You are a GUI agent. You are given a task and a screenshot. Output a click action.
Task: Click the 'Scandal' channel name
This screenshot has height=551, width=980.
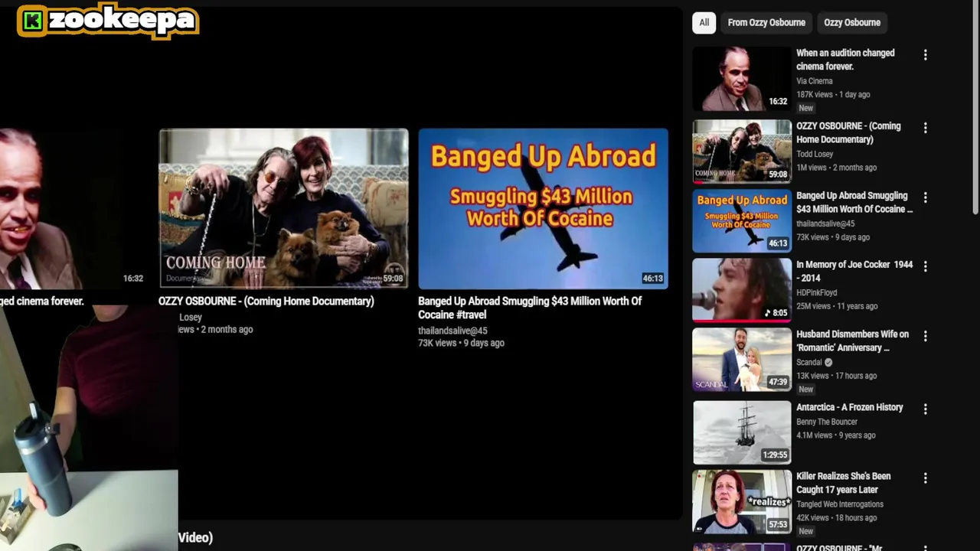808,362
